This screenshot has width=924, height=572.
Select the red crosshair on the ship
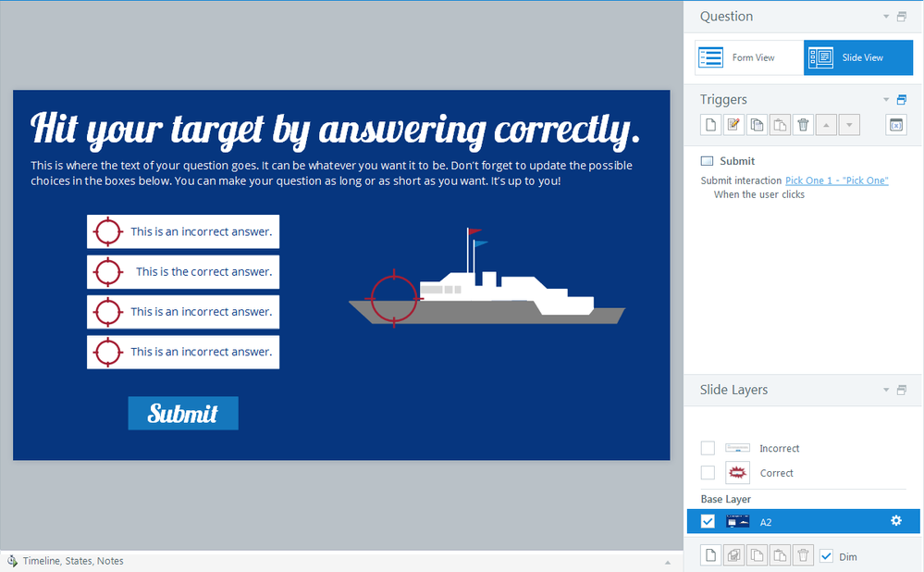point(394,298)
